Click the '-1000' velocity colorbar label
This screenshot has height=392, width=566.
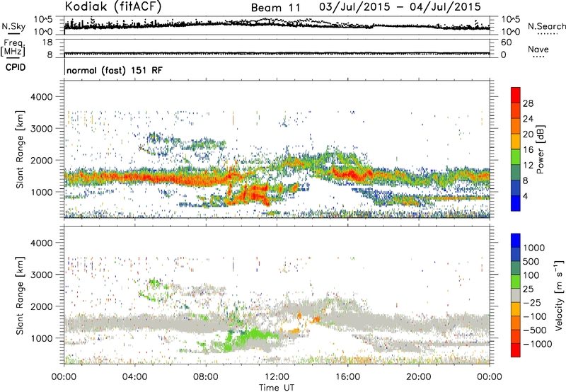click(537, 344)
